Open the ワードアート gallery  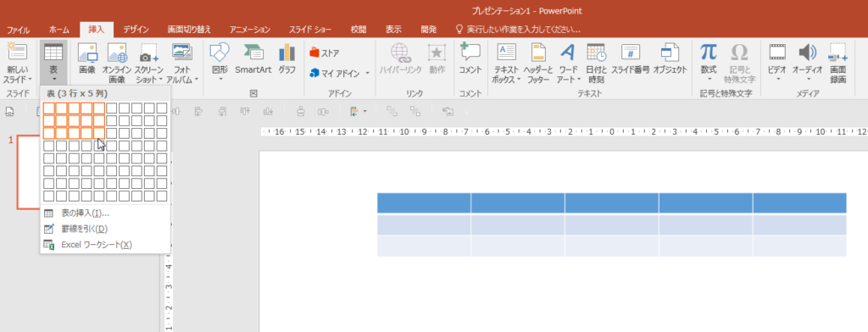[568, 62]
